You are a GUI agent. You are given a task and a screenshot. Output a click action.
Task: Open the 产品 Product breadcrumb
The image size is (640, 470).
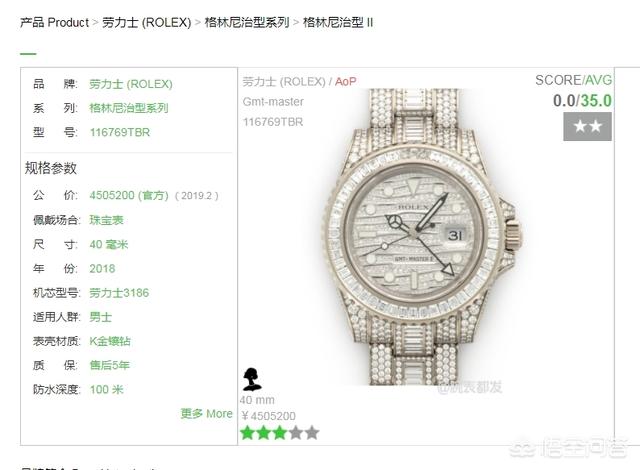pyautogui.click(x=54, y=22)
